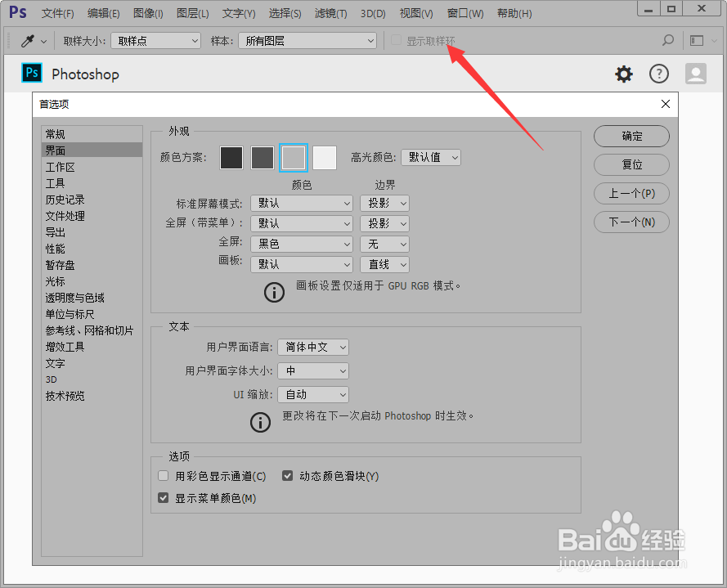
Task: Open 全屏 color dropdown showing 黑色
Action: click(x=302, y=244)
